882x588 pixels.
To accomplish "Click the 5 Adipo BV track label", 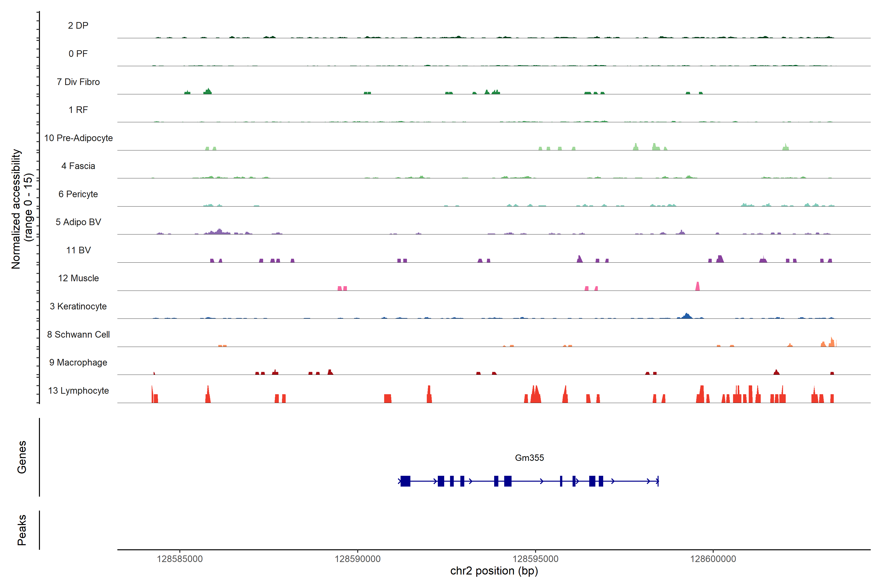I will click(x=78, y=222).
